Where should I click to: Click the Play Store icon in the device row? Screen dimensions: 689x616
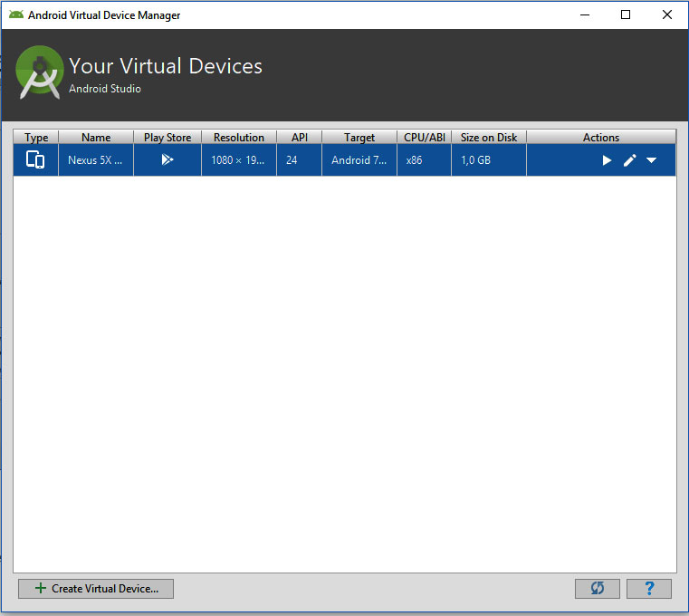click(x=167, y=160)
